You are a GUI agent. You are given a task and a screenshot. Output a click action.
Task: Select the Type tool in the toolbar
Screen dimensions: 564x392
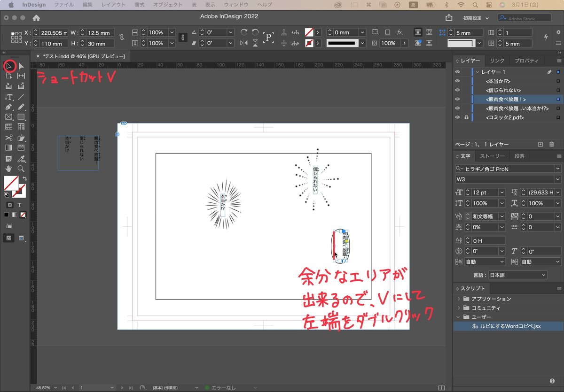8,96
